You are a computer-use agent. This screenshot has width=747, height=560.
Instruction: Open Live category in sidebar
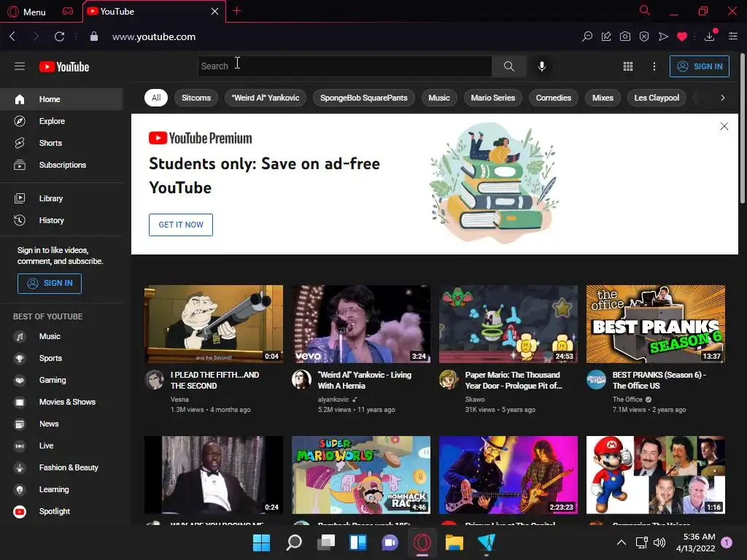[x=61, y=446]
